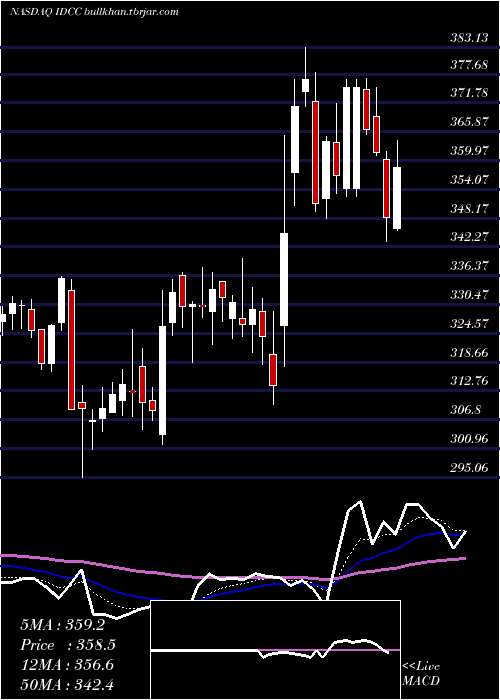The width and height of the screenshot is (500, 700).
Task: Click the tallest candle reaching 383.13 high
Action: tap(306, 77)
